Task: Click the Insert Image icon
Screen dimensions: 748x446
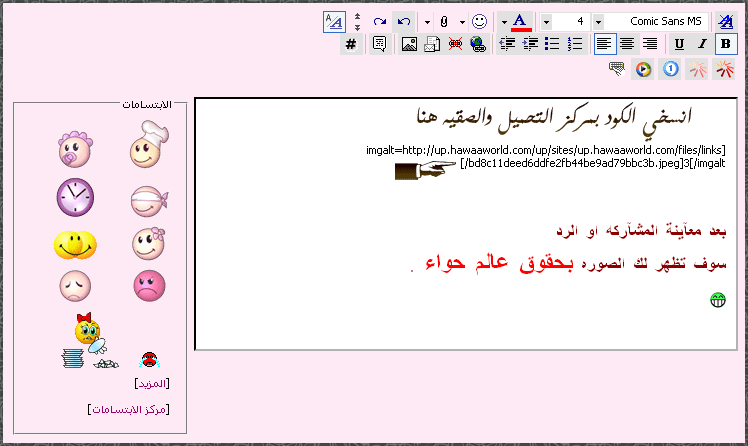Action: [x=409, y=44]
